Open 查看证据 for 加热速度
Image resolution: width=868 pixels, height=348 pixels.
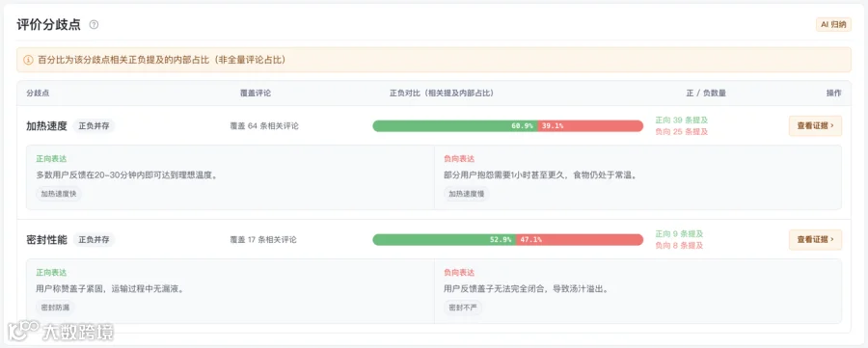(815, 126)
